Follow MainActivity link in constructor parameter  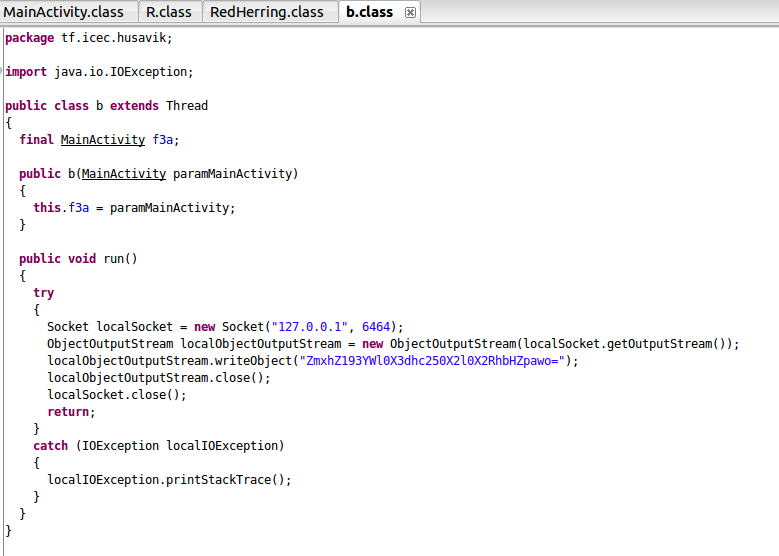click(124, 174)
